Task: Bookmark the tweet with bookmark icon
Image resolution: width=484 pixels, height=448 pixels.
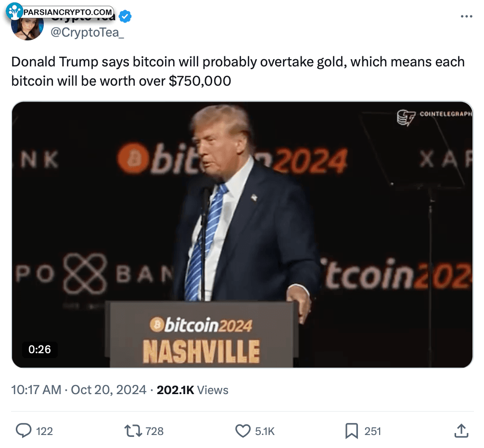Action: click(352, 431)
